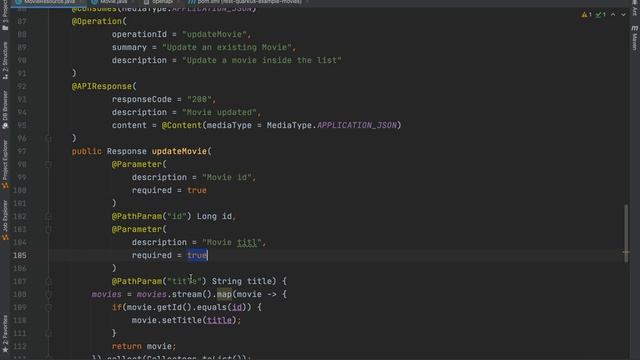
Task: Go to next highlighted problem arrow
Action: click(x=623, y=15)
